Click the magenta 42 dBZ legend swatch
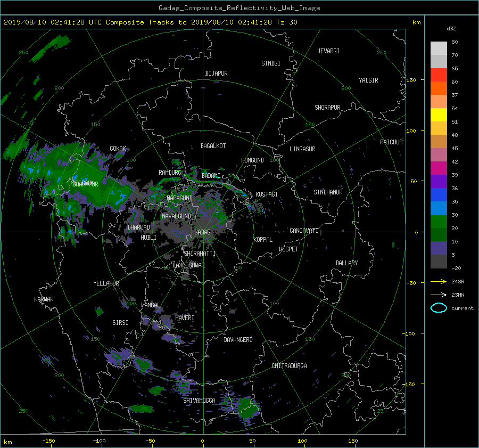Viewport: 479px width, 448px height. click(x=439, y=168)
